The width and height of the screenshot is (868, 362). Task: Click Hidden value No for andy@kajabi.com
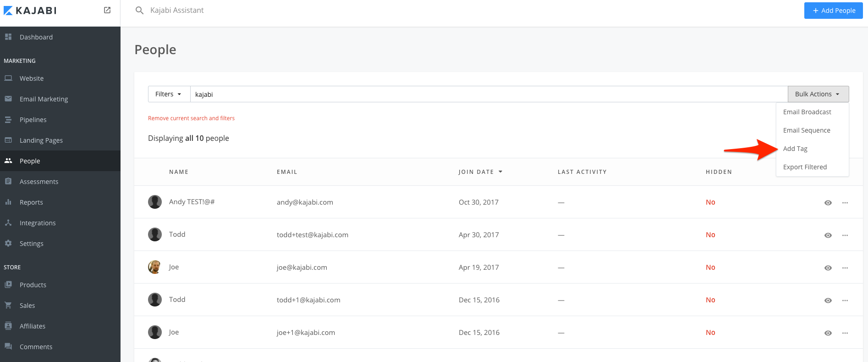tap(710, 202)
